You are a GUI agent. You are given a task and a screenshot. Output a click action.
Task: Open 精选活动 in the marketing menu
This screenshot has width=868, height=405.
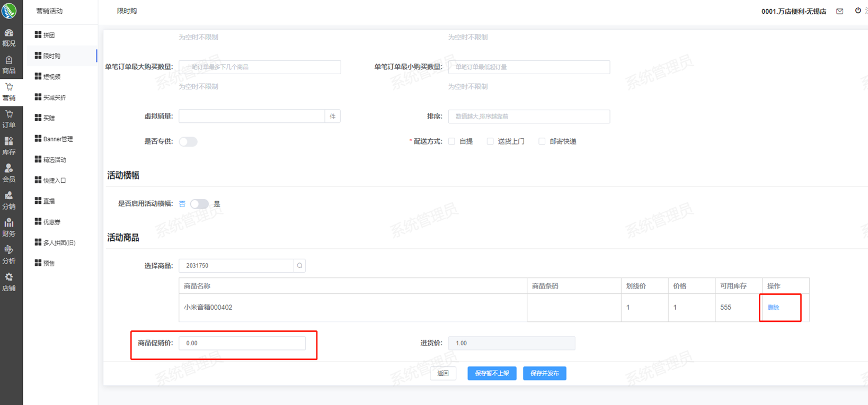pyautogui.click(x=61, y=159)
